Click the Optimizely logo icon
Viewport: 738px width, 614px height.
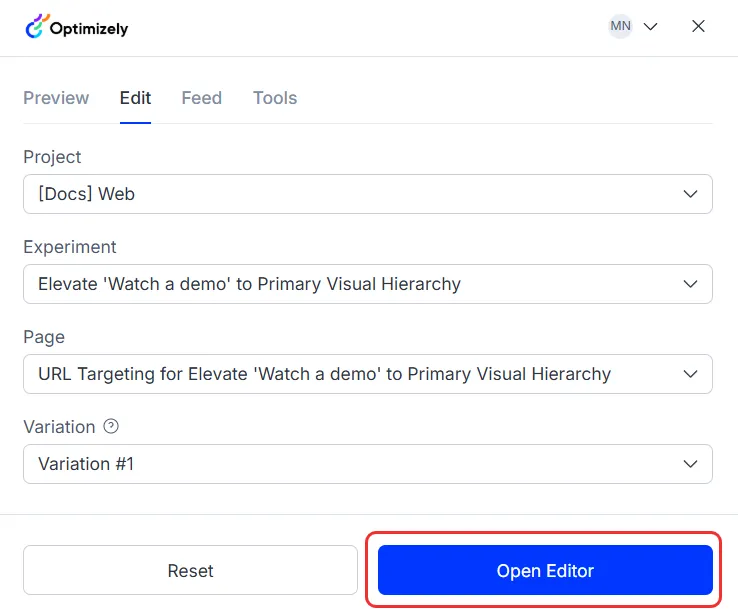(37, 26)
